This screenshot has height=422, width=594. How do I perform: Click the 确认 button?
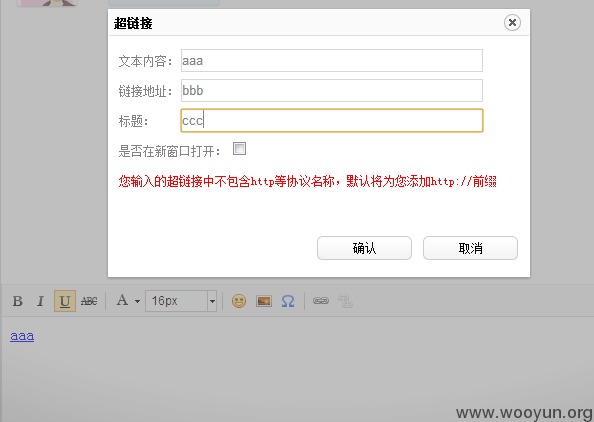tap(364, 248)
